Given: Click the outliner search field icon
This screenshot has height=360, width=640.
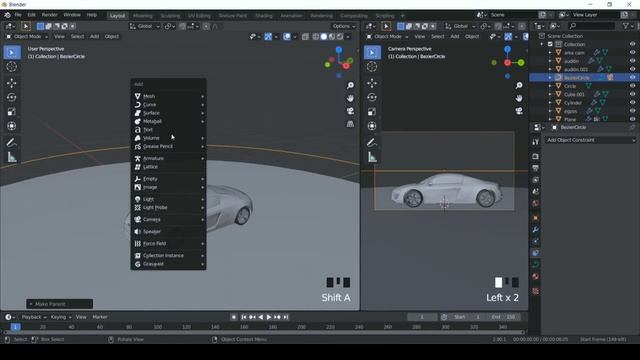Looking at the screenshot, I should coord(573,26).
